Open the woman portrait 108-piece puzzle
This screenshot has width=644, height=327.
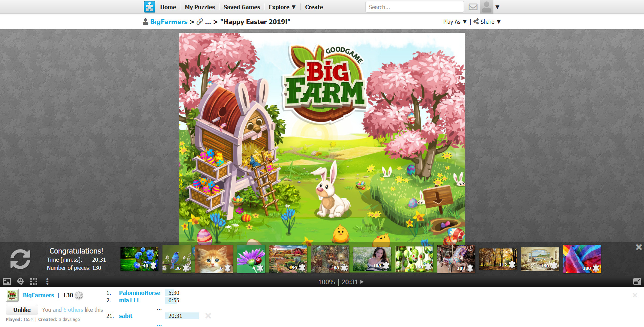(x=372, y=259)
